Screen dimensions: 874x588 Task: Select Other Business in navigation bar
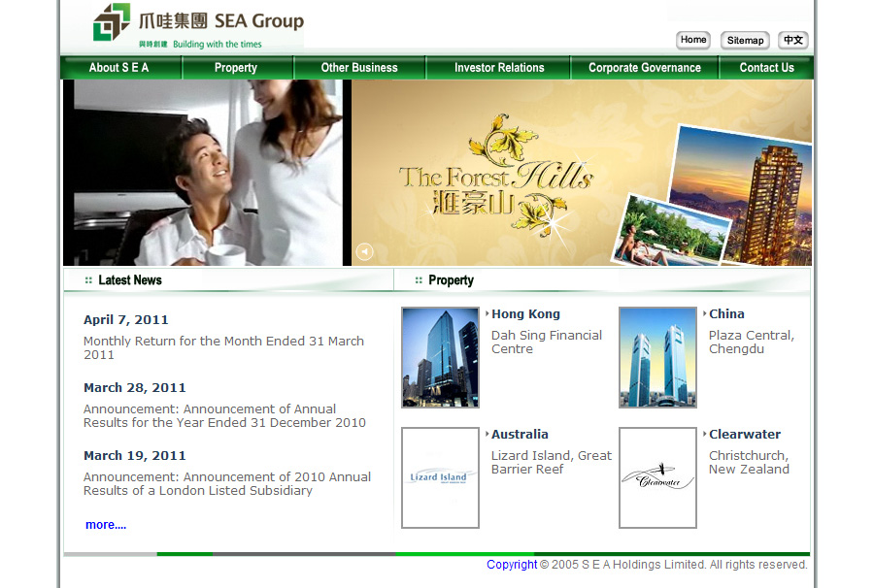click(359, 68)
